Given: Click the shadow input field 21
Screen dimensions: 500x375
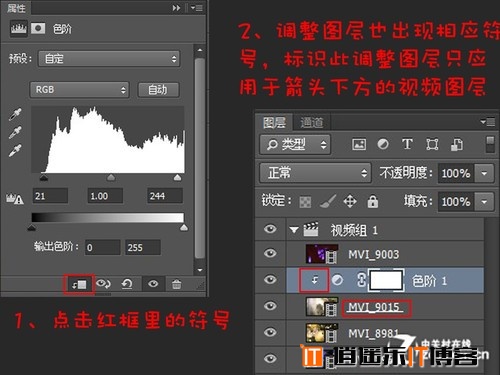Looking at the screenshot, I should [50, 196].
